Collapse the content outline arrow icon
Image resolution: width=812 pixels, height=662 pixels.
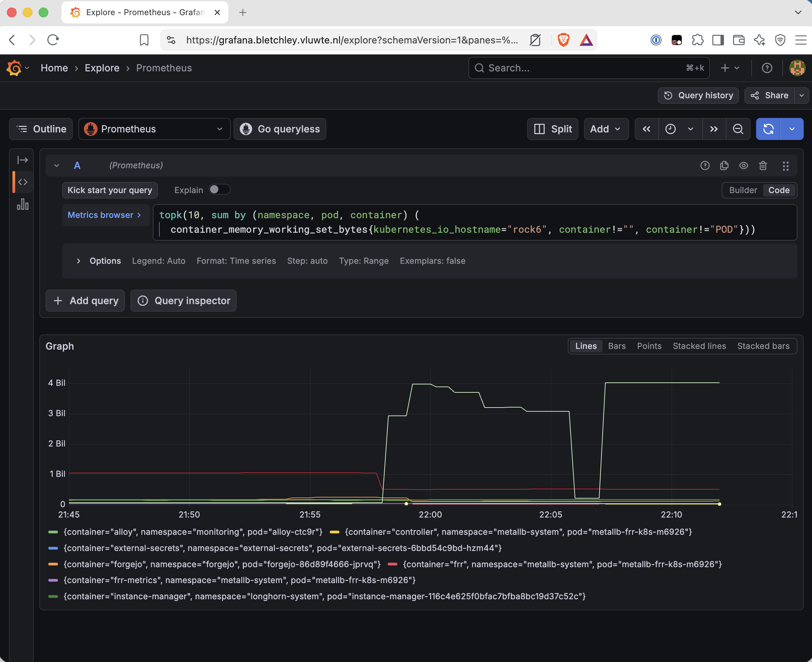click(x=22, y=160)
